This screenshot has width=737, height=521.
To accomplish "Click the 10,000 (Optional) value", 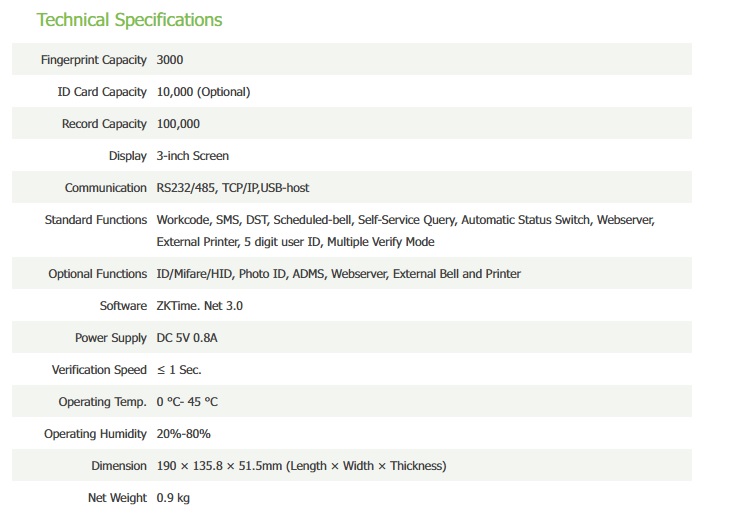I will pyautogui.click(x=203, y=92).
